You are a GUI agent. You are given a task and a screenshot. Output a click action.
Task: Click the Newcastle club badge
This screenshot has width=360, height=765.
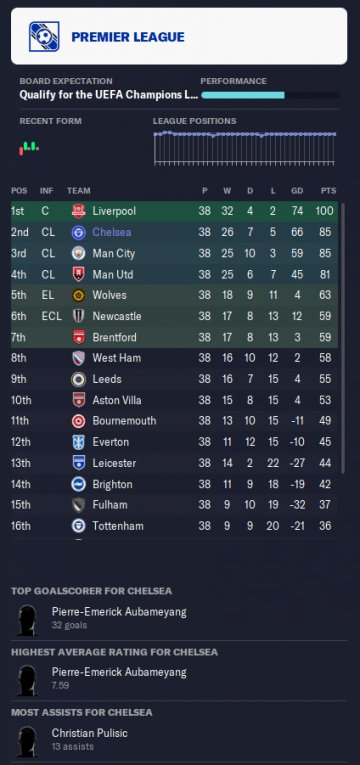pyautogui.click(x=78, y=316)
